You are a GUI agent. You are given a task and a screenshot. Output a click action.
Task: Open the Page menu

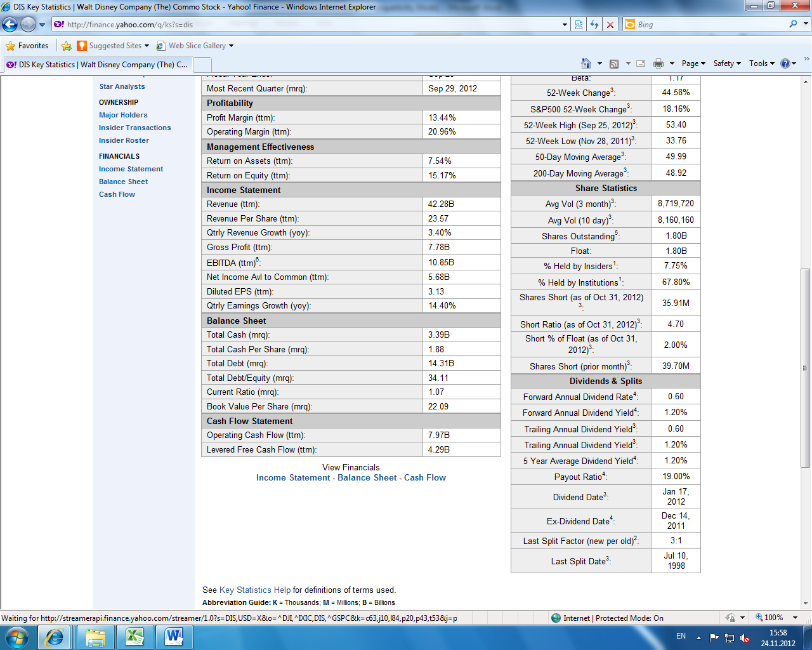pyautogui.click(x=693, y=63)
